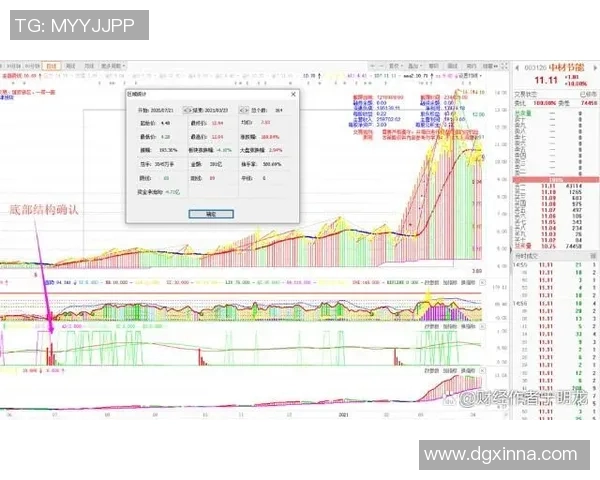Open the 更多周期 period dropdown

click(x=113, y=64)
